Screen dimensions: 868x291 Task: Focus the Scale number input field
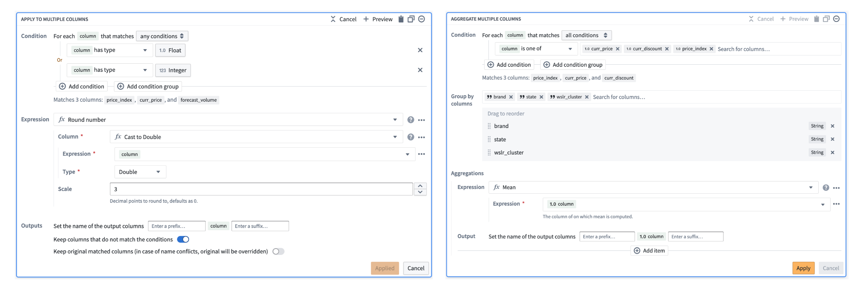click(261, 189)
